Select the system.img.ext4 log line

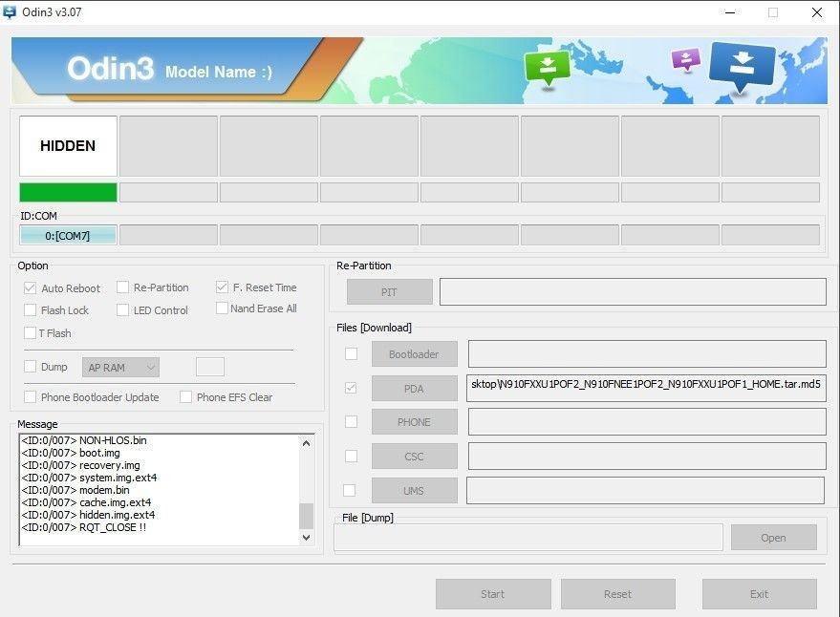click(x=90, y=478)
